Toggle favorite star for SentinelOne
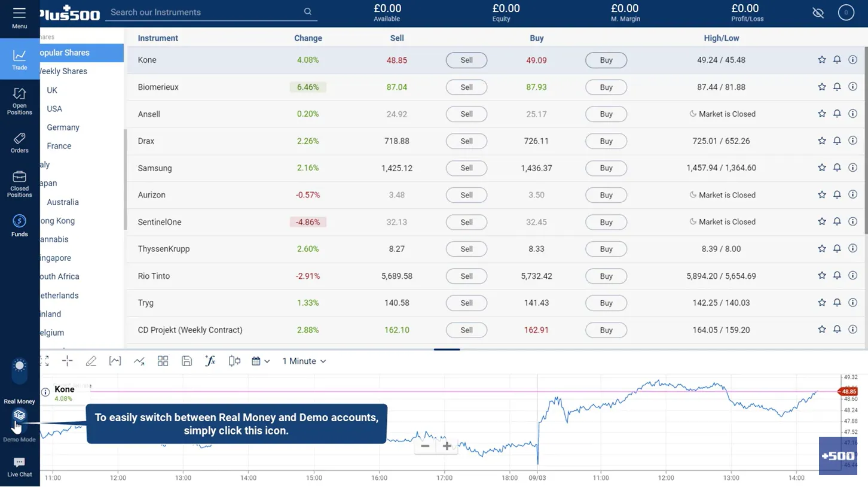868x487 pixels. (822, 222)
